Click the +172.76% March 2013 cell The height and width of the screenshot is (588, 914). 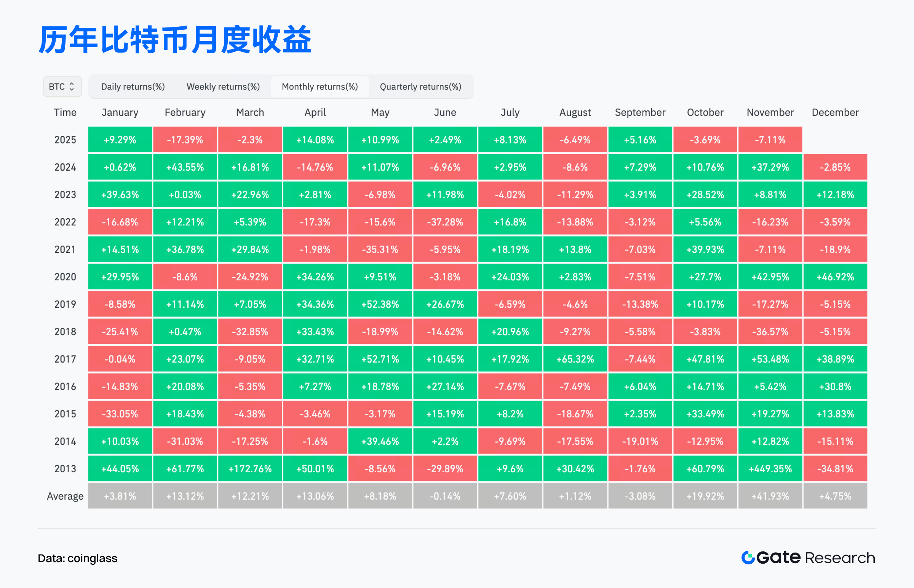click(x=250, y=468)
